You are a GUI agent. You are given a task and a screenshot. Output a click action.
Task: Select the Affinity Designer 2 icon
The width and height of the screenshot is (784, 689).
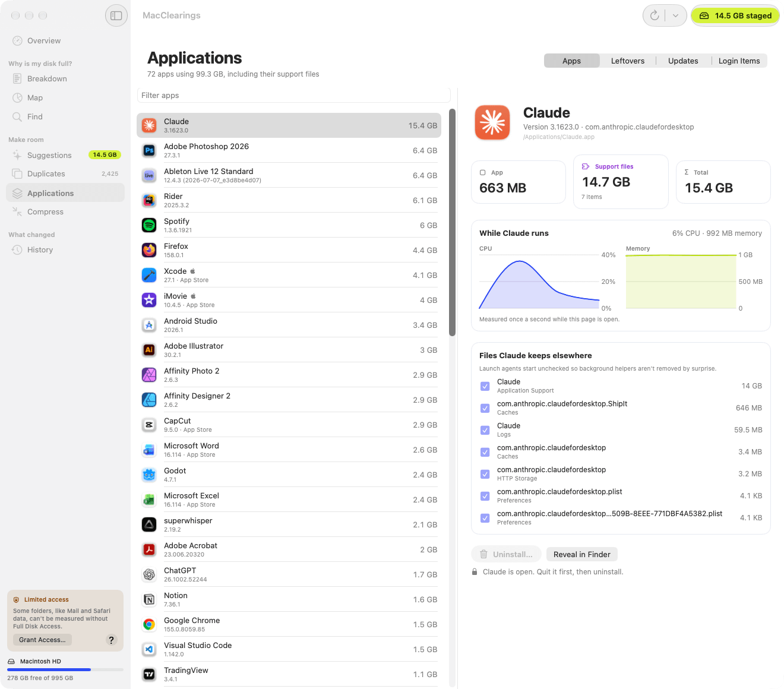pyautogui.click(x=149, y=400)
